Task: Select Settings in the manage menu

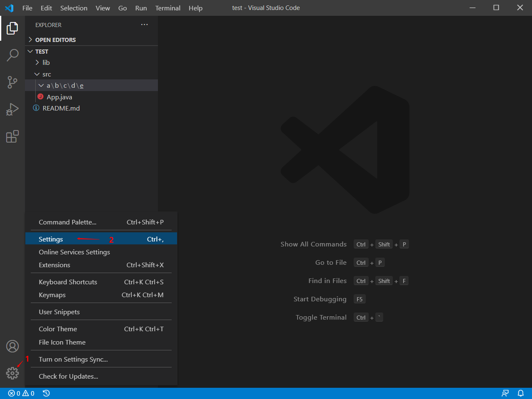Action: [x=101, y=239]
